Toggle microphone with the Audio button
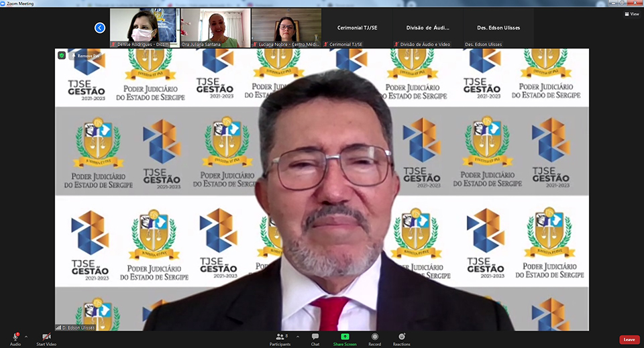This screenshot has width=644, height=348. 15,339
